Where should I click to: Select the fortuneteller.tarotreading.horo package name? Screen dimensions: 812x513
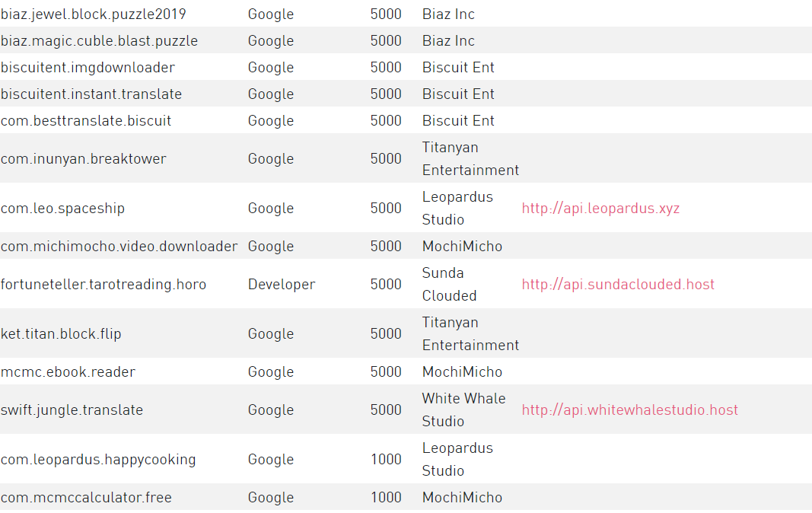tap(103, 285)
